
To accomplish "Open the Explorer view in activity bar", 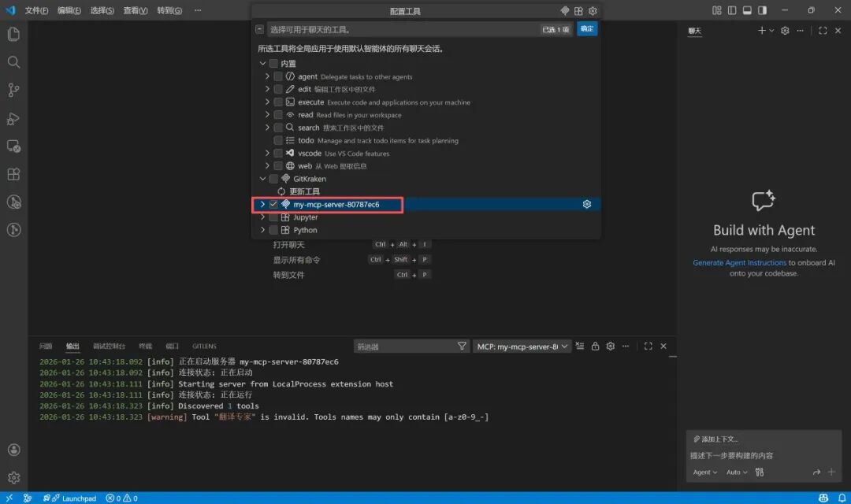I will click(13, 34).
